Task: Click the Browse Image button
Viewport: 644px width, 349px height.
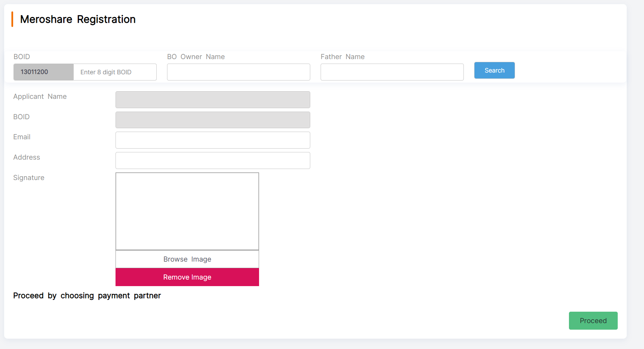Action: pyautogui.click(x=187, y=259)
